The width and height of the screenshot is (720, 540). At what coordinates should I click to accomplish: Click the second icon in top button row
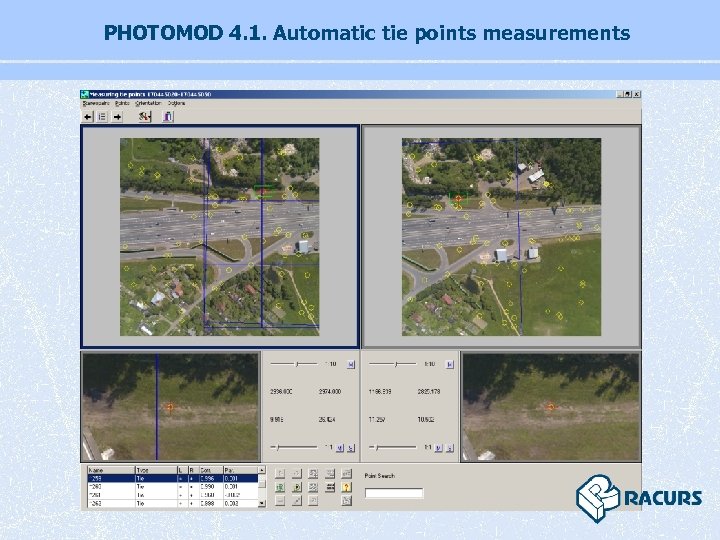click(x=297, y=473)
